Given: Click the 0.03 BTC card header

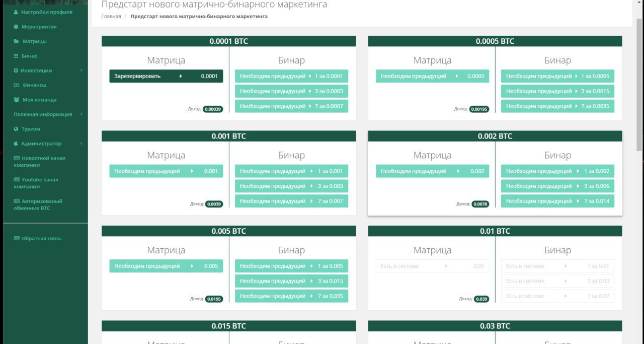Looking at the screenshot, I should [495, 326].
